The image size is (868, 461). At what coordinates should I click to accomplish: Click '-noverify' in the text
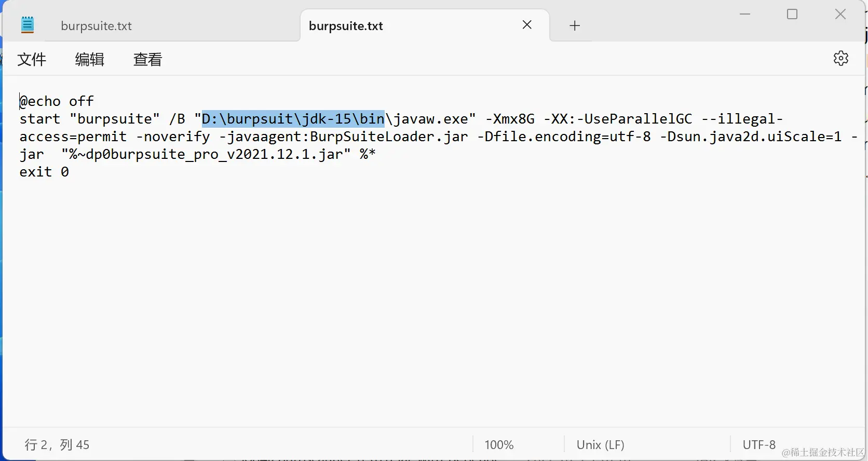click(x=173, y=137)
